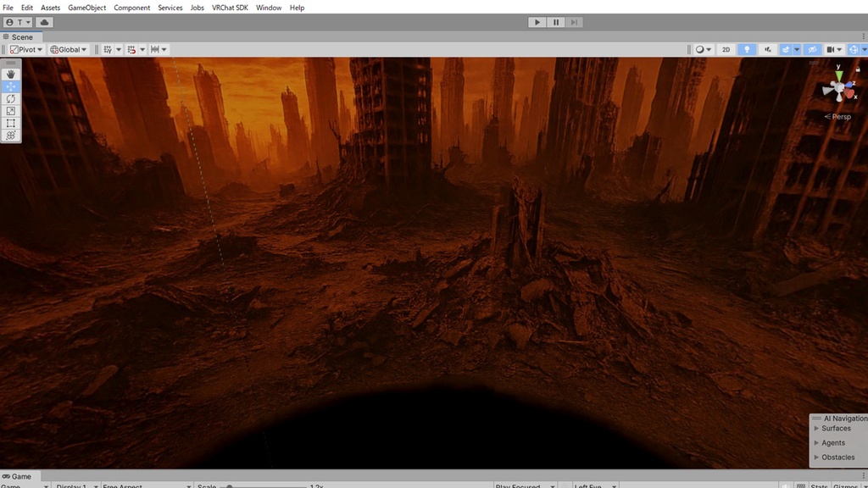Open the Global handle rotation dropdown
The height and width of the screenshot is (488, 868).
click(69, 50)
